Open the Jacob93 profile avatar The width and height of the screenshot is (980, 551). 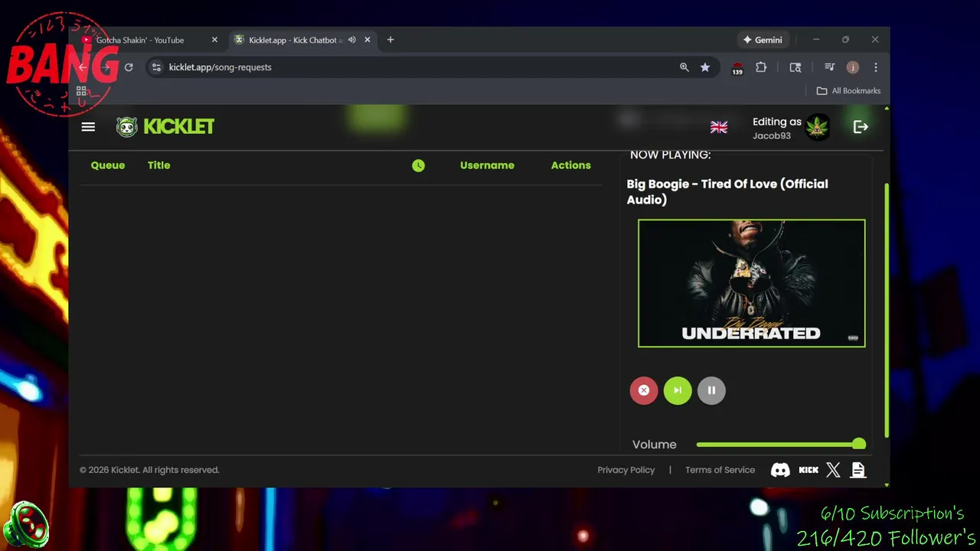[x=818, y=128]
